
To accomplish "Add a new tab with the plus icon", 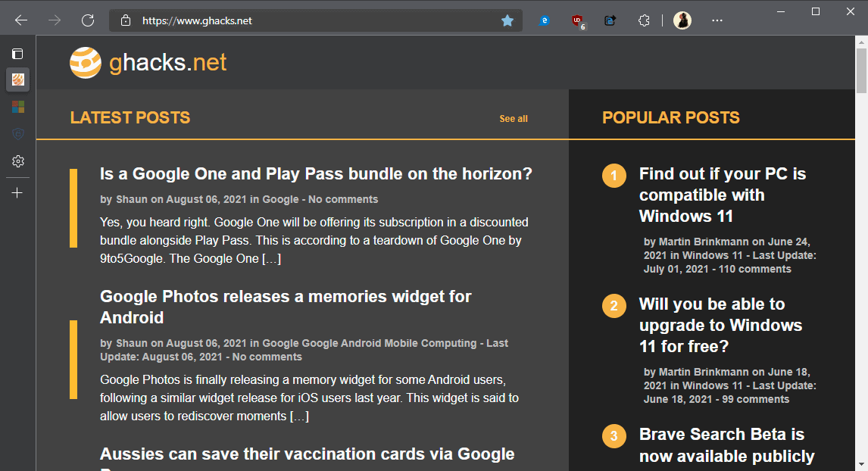I will [18, 192].
